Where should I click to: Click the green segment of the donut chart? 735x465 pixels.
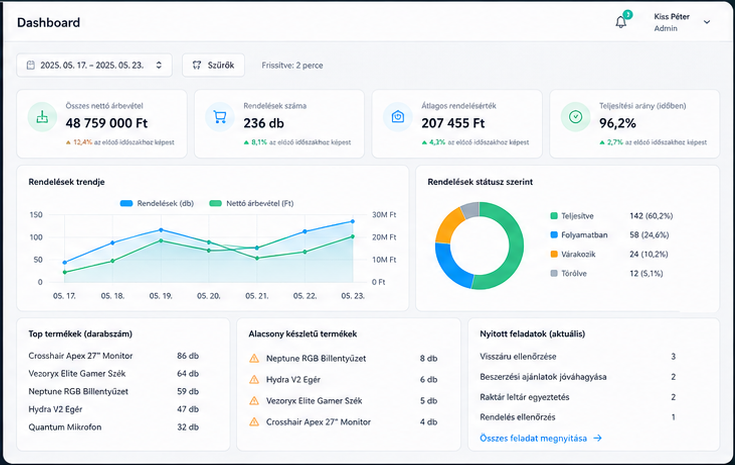tap(515, 246)
